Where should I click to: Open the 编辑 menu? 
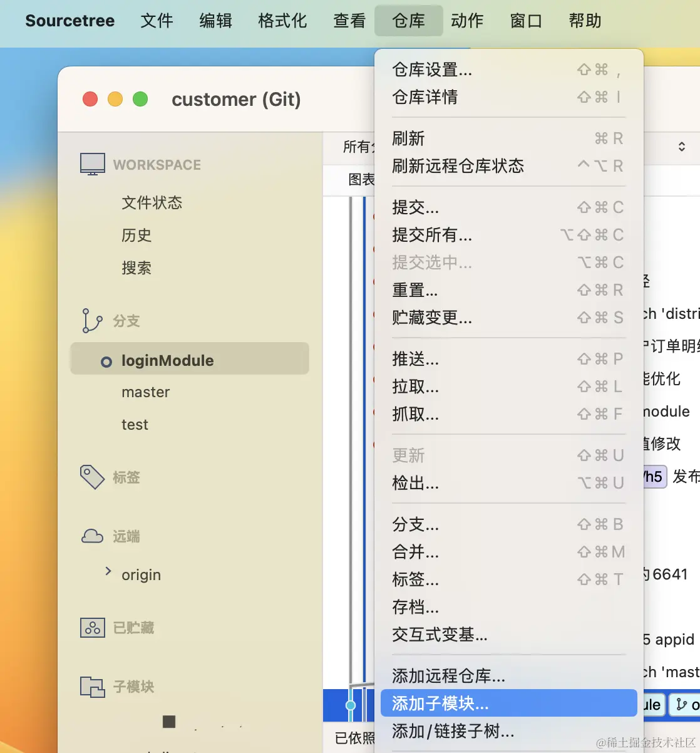(216, 21)
